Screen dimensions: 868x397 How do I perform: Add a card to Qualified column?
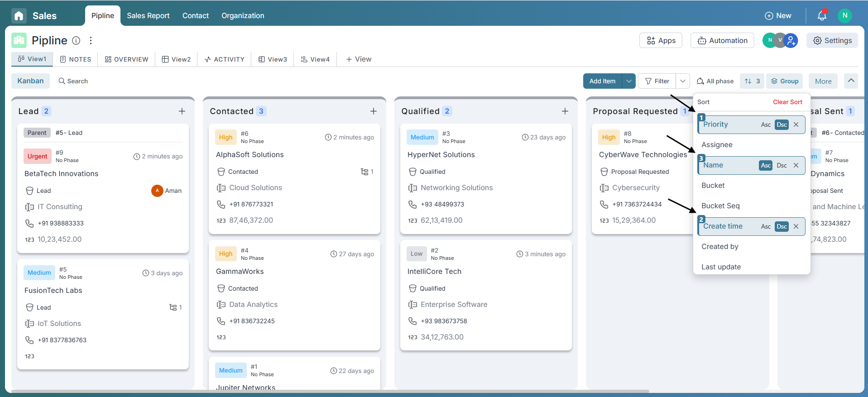click(x=565, y=111)
